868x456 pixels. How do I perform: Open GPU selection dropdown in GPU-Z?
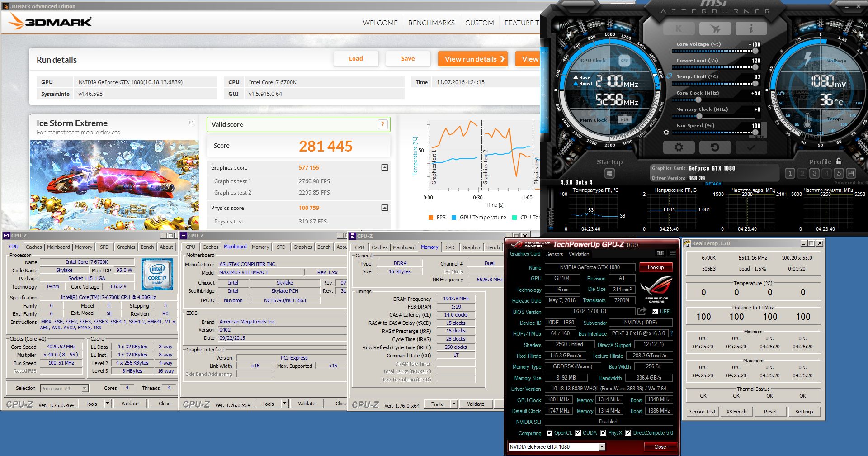pyautogui.click(x=602, y=446)
